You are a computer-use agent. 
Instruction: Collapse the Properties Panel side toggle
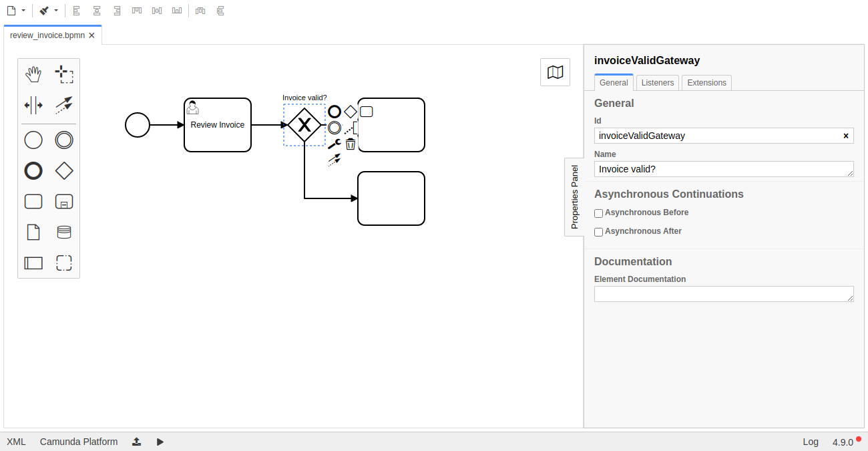574,197
